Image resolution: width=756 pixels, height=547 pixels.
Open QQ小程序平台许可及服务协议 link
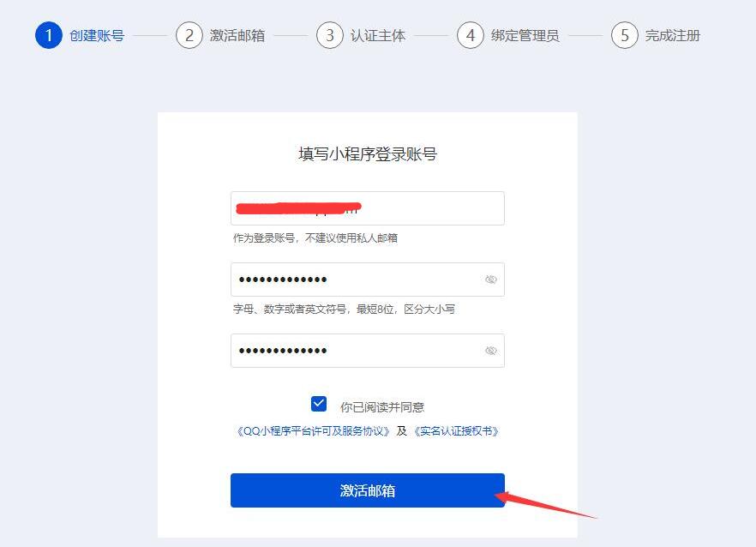tap(314, 430)
